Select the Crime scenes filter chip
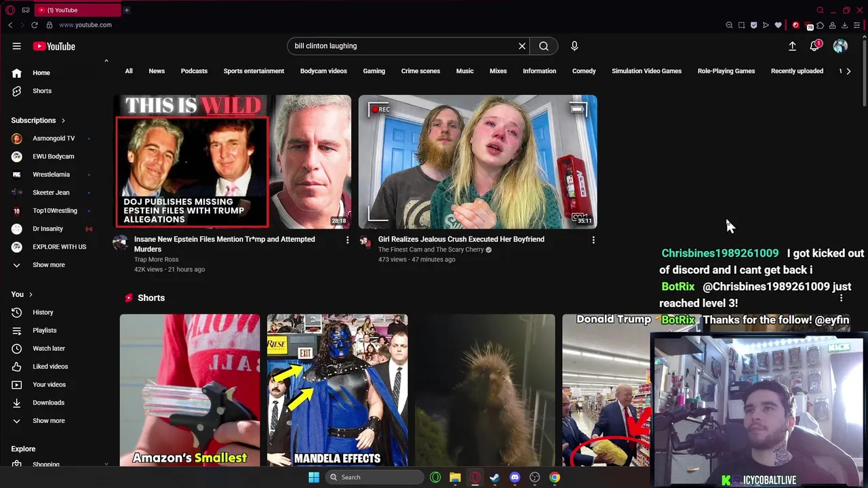Screen dimensions: 868x488 (x=420, y=71)
